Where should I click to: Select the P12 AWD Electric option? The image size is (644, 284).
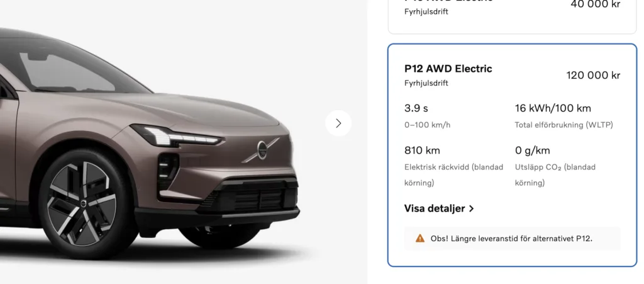click(x=512, y=155)
